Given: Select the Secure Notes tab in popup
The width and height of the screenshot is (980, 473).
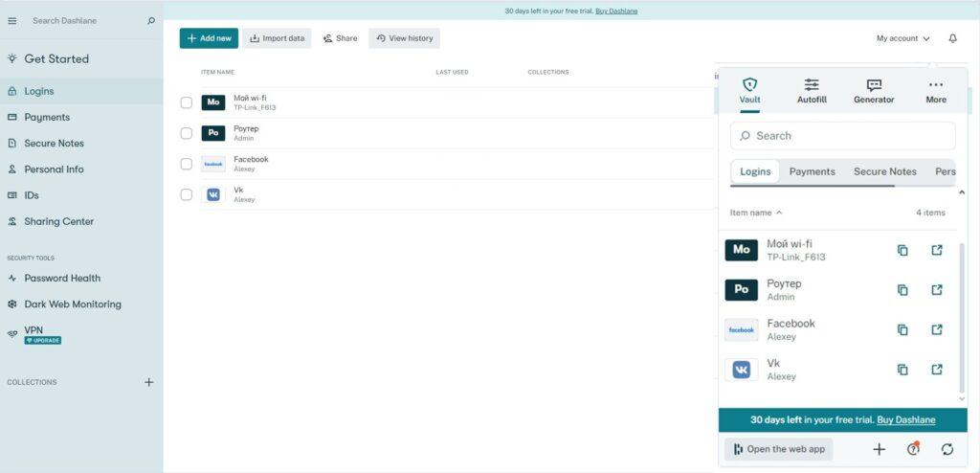Looking at the screenshot, I should pos(885,171).
